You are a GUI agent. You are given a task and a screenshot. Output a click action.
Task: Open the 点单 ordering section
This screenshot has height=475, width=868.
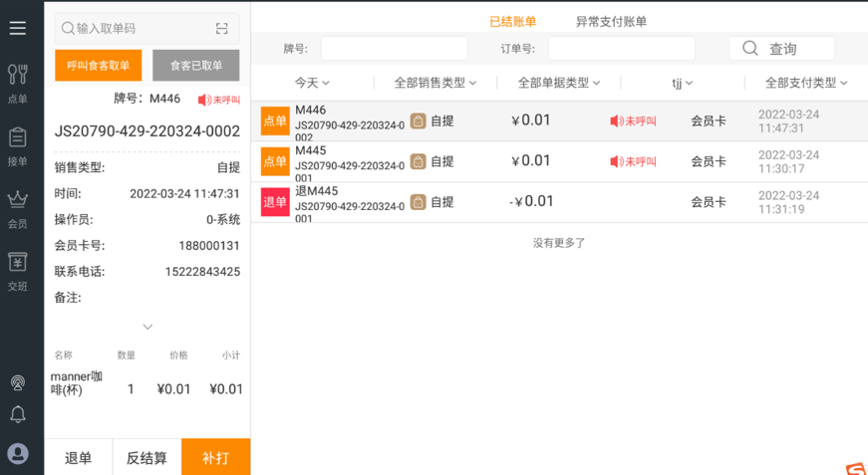pos(18,84)
